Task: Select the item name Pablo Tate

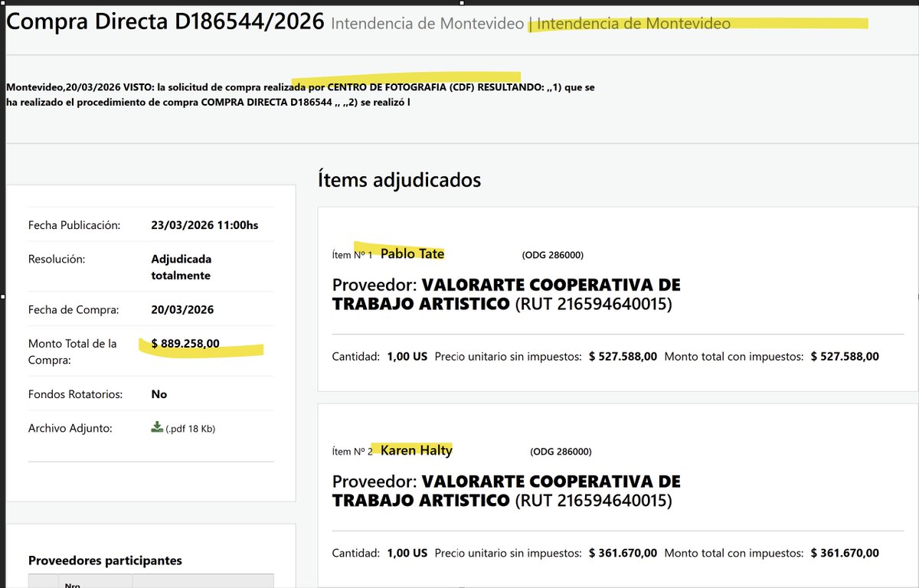Action: pyautogui.click(x=412, y=253)
